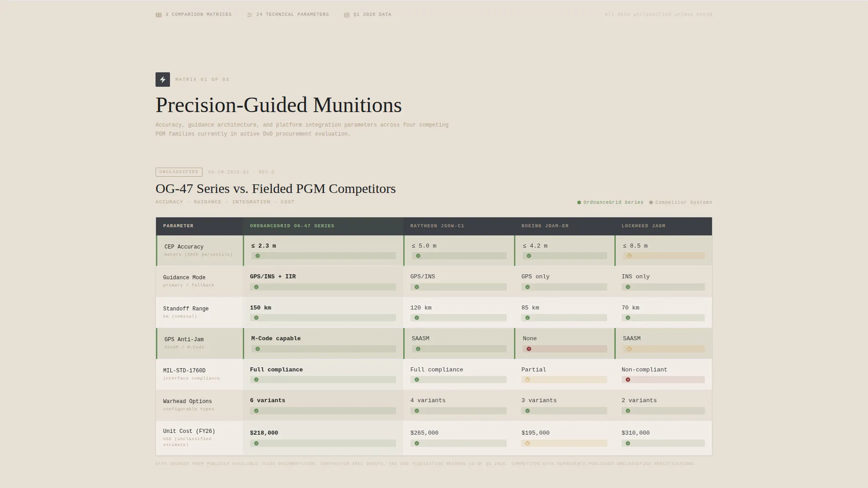Image resolution: width=868 pixels, height=488 pixels.
Task: Click the GPS/INS + IIR value
Action: [x=273, y=277]
